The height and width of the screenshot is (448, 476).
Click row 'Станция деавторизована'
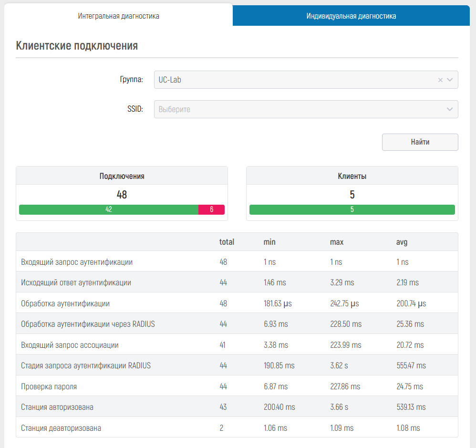237,427
